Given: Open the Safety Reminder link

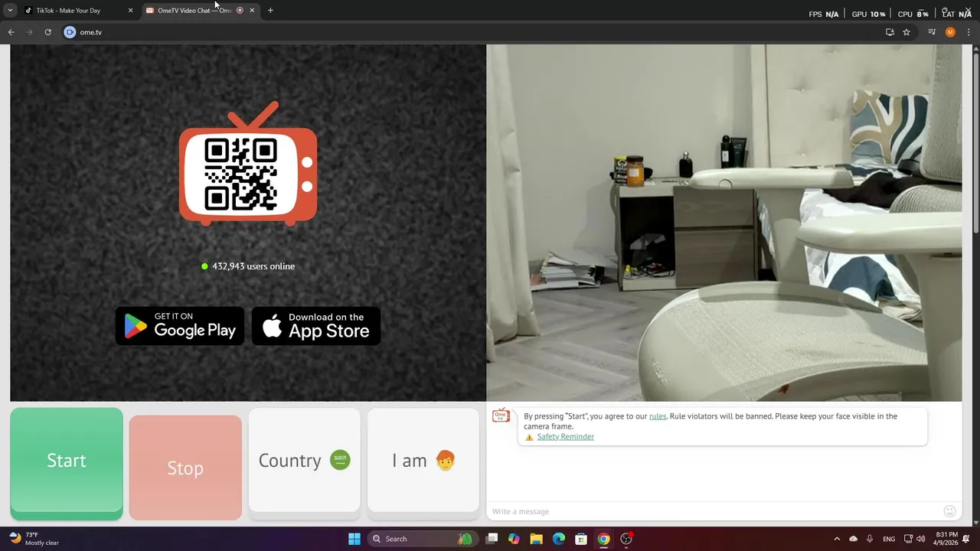Looking at the screenshot, I should coord(565,437).
